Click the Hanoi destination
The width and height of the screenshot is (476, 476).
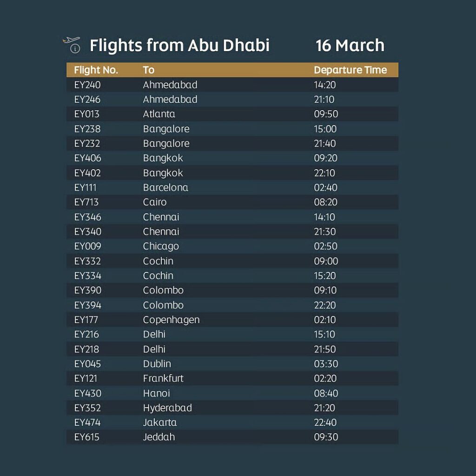156,393
